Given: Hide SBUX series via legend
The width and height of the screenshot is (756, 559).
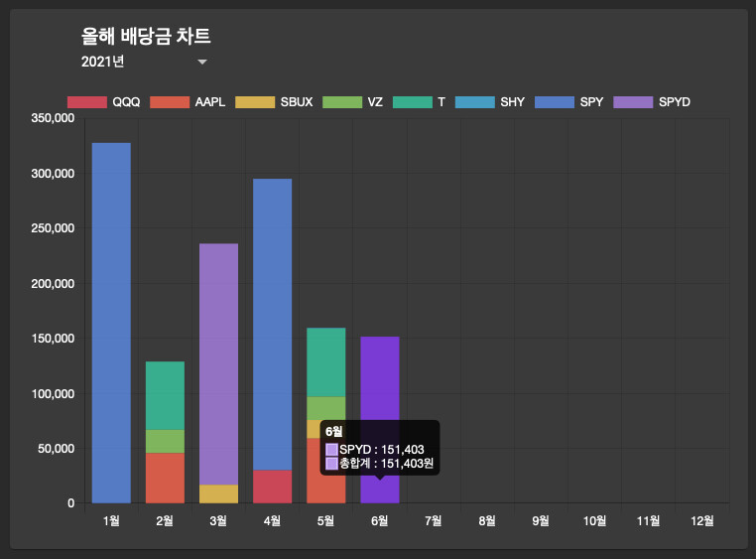Looking at the screenshot, I should click(x=274, y=102).
